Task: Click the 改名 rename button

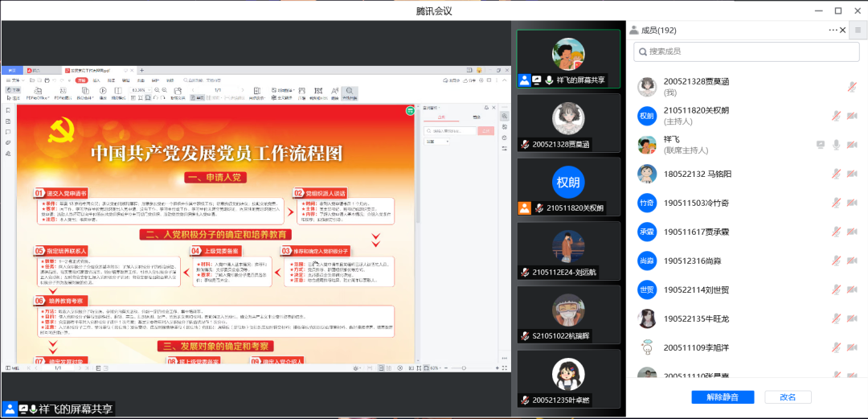Action: point(788,396)
